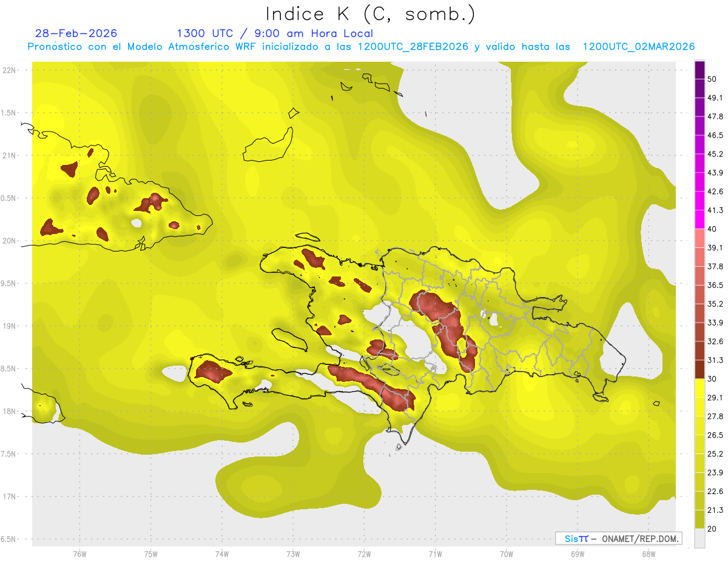This screenshot has height=562, width=728.
Task: Click the "50" value on the color scale
Action: 713,79
